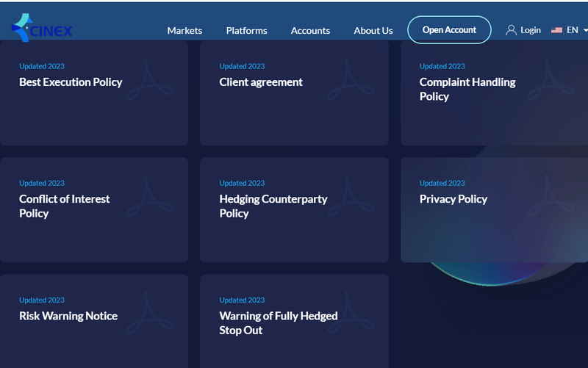This screenshot has width=588, height=368.
Task: Click 'Updated 2023' above Client agreement
Action: coord(242,66)
